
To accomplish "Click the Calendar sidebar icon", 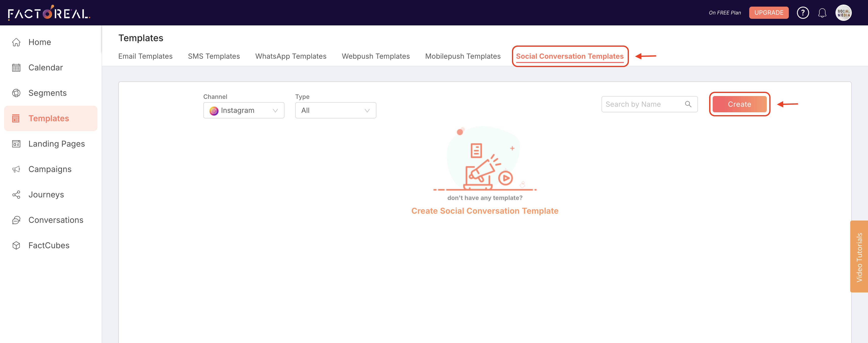I will pos(16,67).
